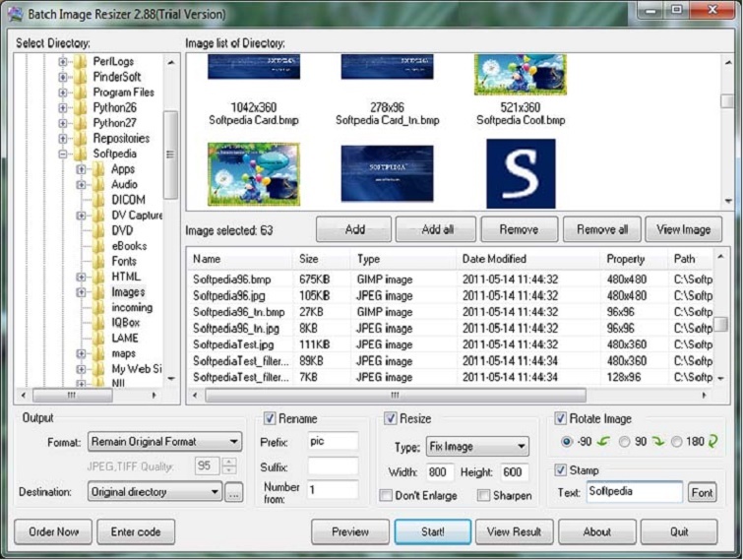Select the 90 degree rotation radio button
This screenshot has width=743, height=560.
[x=625, y=442]
